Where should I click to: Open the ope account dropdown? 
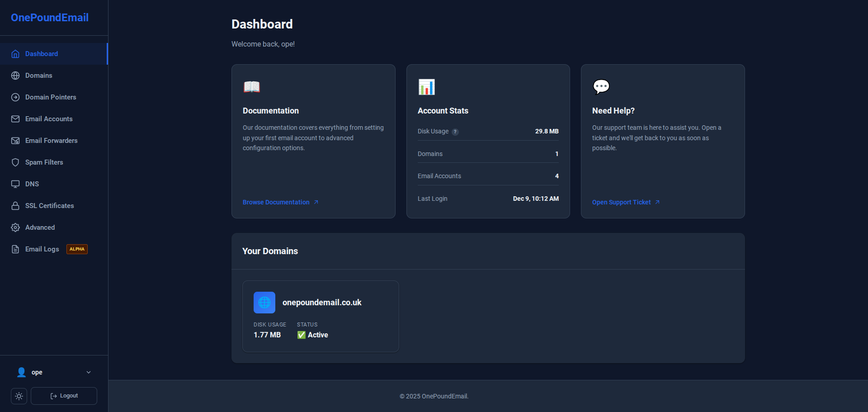click(x=37, y=372)
